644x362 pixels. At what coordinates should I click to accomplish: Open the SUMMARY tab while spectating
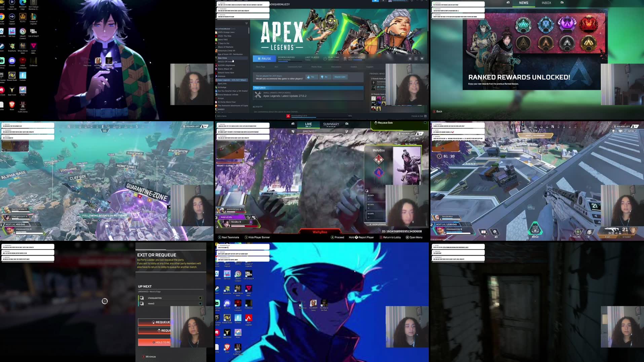(331, 124)
